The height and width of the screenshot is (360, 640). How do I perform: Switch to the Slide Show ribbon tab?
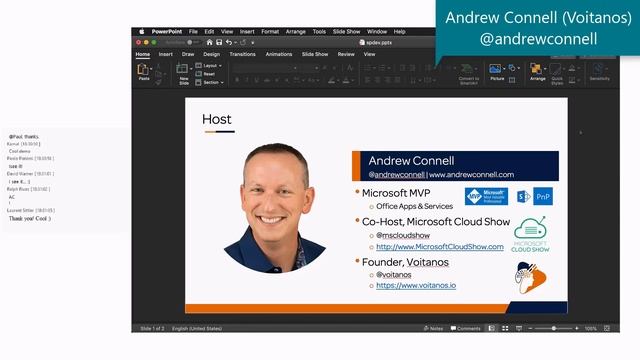pyautogui.click(x=315, y=54)
